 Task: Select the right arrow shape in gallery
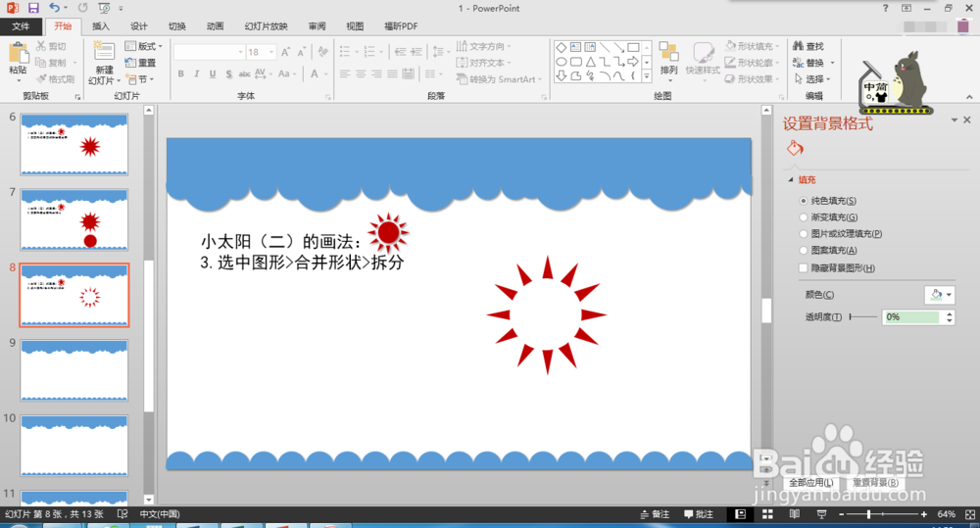tap(633, 62)
